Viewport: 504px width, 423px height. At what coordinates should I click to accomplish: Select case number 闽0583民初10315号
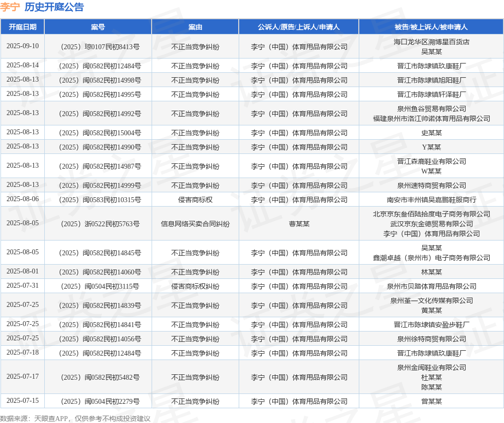pos(100,200)
